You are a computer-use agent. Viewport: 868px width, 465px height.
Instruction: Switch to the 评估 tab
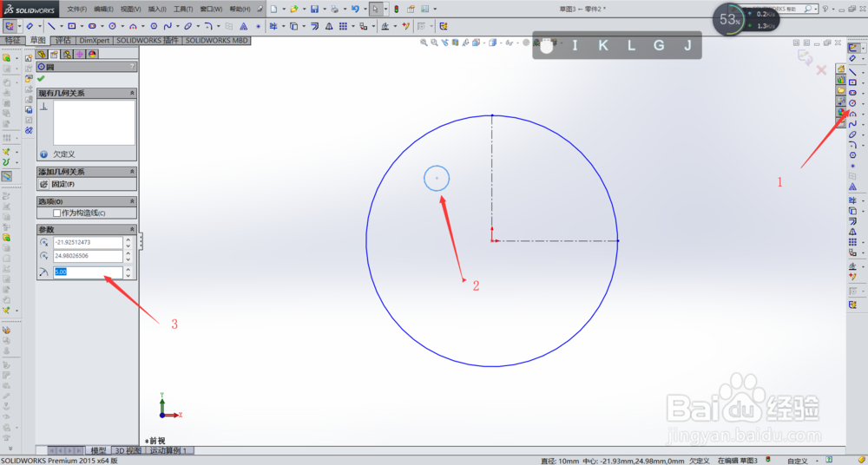click(63, 41)
